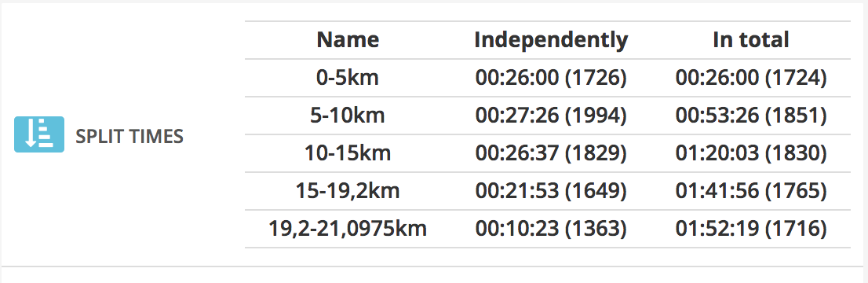Select the 5-10km split row name

[348, 116]
